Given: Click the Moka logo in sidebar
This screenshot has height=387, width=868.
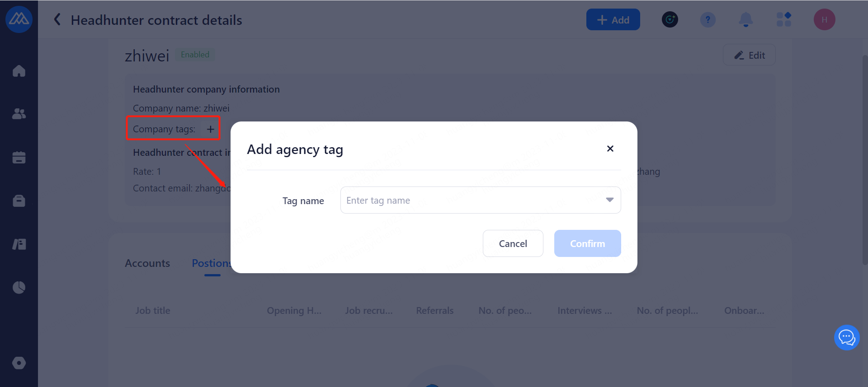Looking at the screenshot, I should point(19,19).
